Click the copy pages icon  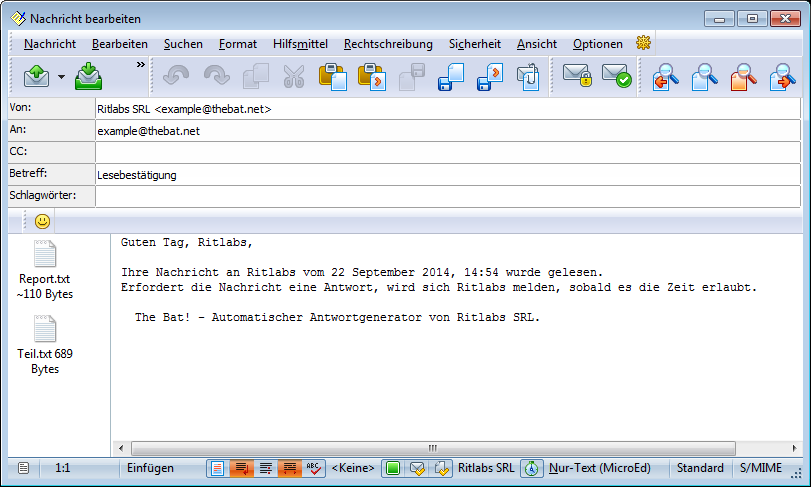tap(256, 77)
